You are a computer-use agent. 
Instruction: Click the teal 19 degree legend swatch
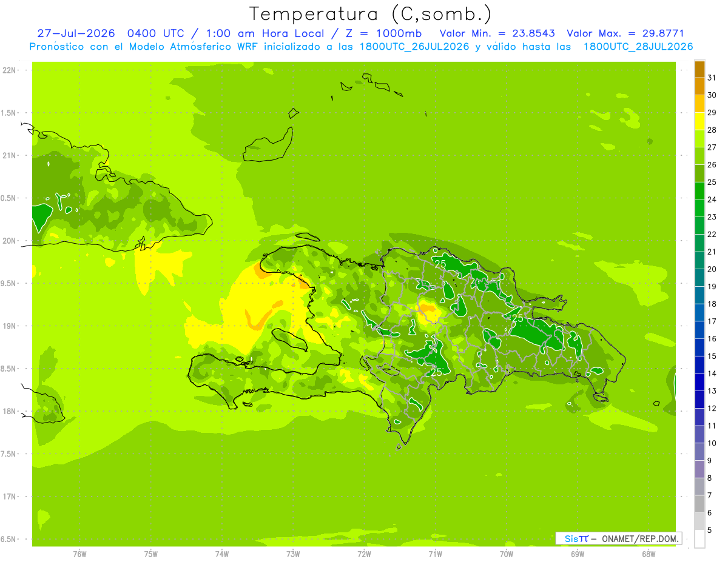(x=699, y=278)
